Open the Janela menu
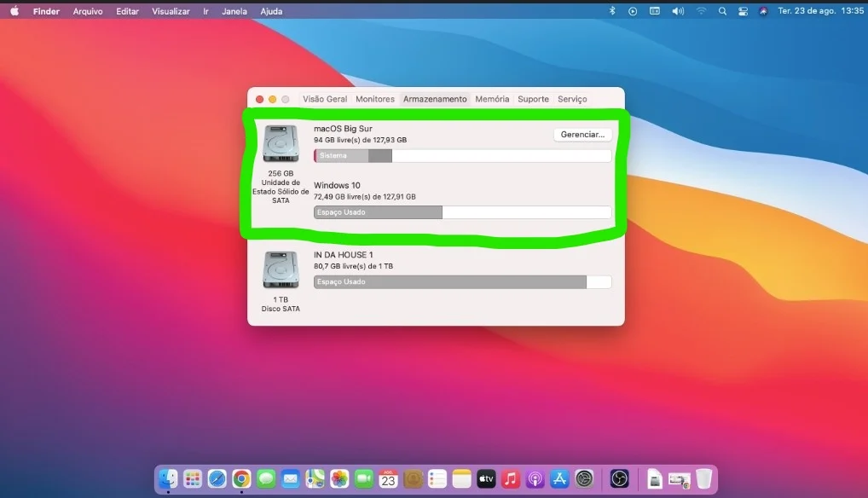The image size is (868, 498). pos(234,11)
